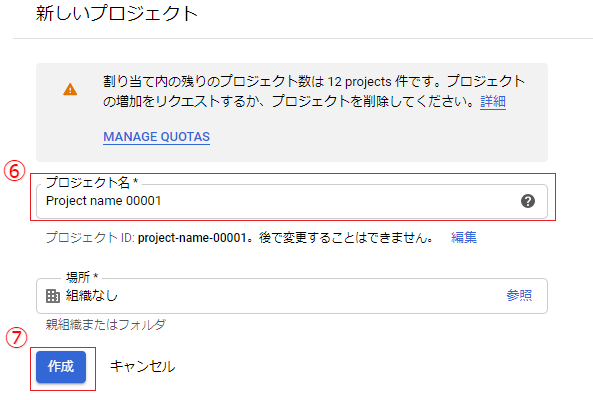Click the circled number 6 annotation

tap(14, 171)
